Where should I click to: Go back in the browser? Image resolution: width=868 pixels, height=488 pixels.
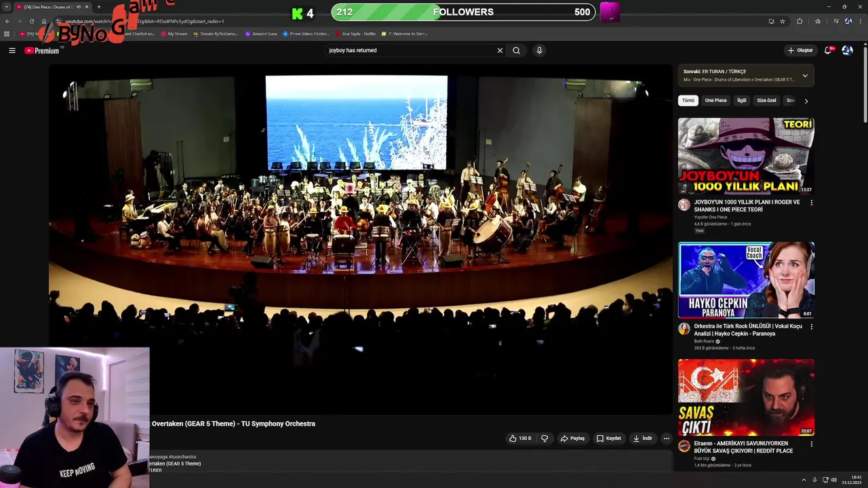(7, 21)
